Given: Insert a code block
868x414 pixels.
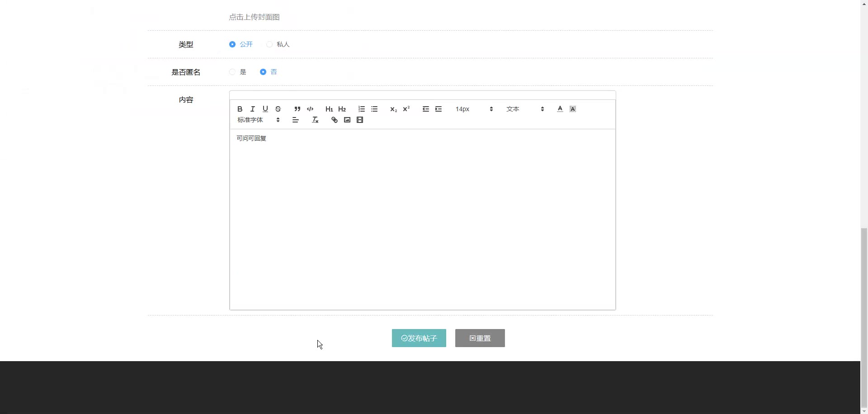Looking at the screenshot, I should [x=310, y=109].
